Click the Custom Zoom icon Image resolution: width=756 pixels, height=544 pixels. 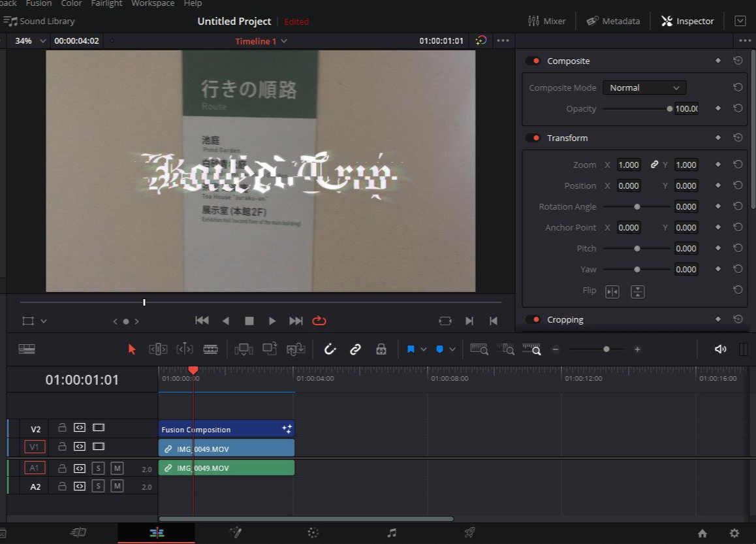pos(531,349)
